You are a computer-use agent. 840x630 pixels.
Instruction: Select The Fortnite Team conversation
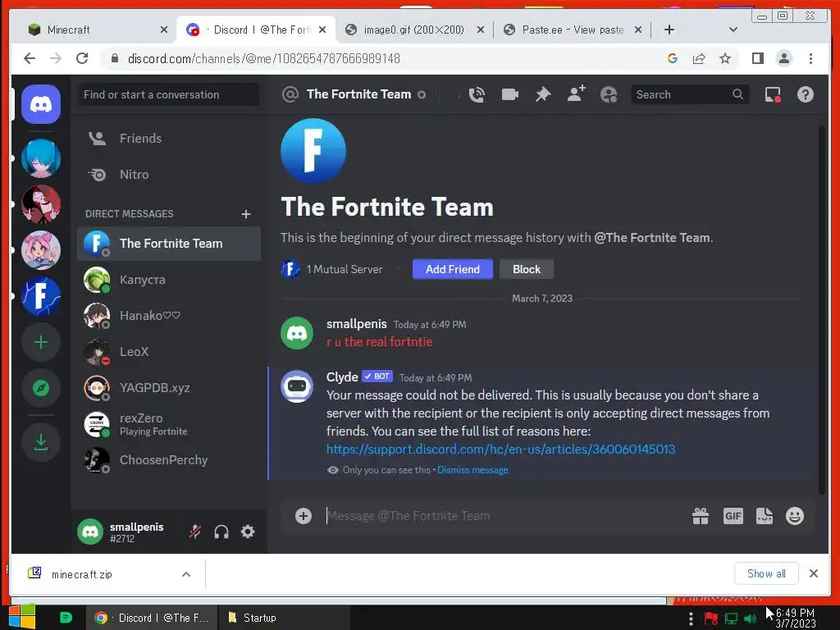pos(169,244)
